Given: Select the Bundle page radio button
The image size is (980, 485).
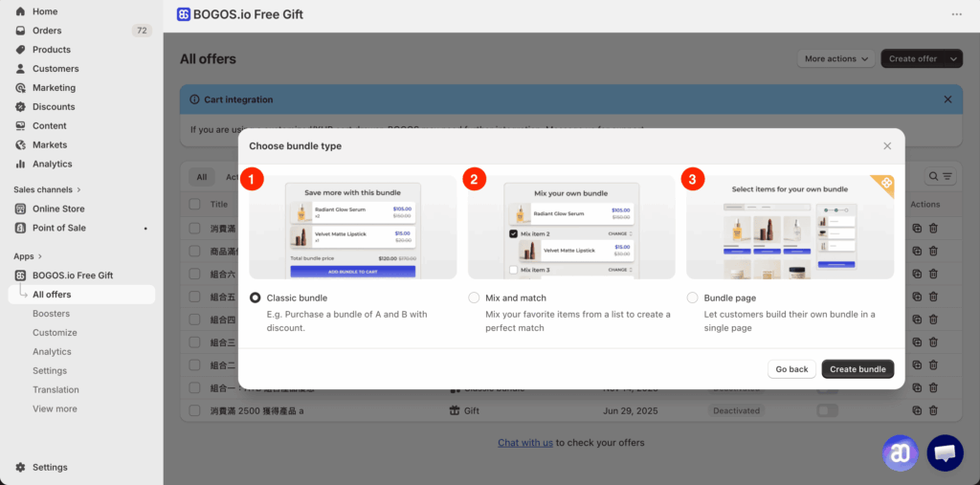Looking at the screenshot, I should click(x=693, y=298).
